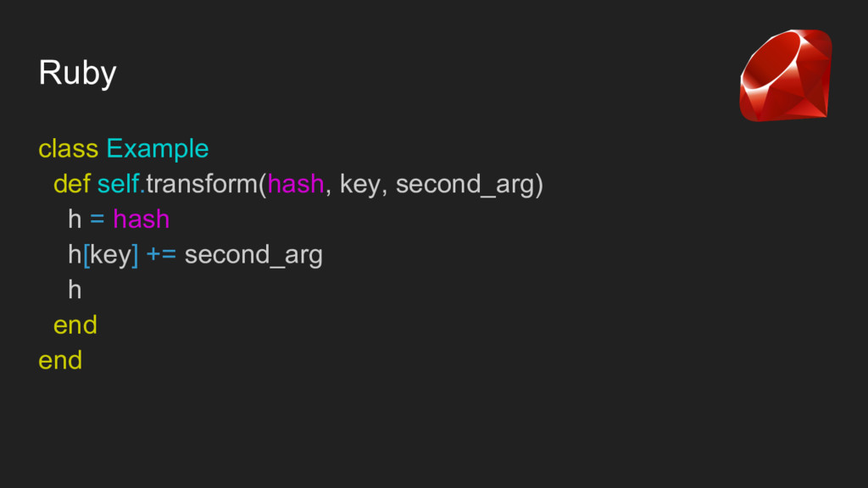Viewport: 868px width, 488px height.
Task: Click the yellow class keyword
Action: point(68,149)
